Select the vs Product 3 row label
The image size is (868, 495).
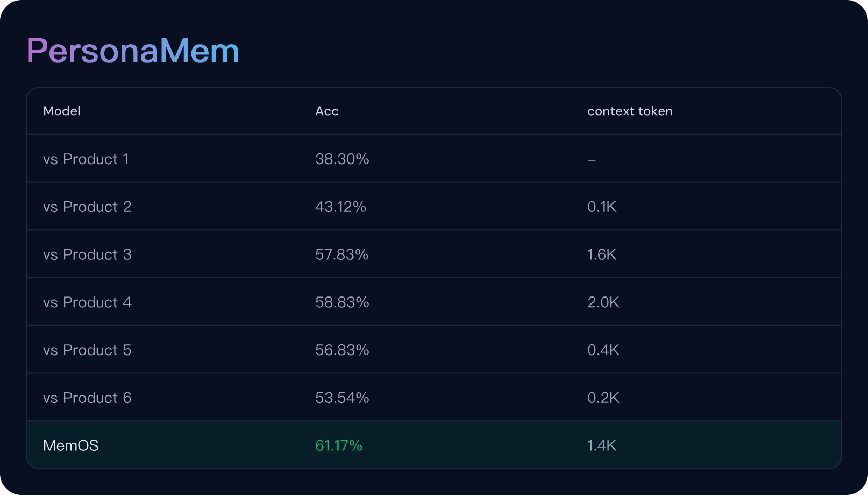point(87,254)
